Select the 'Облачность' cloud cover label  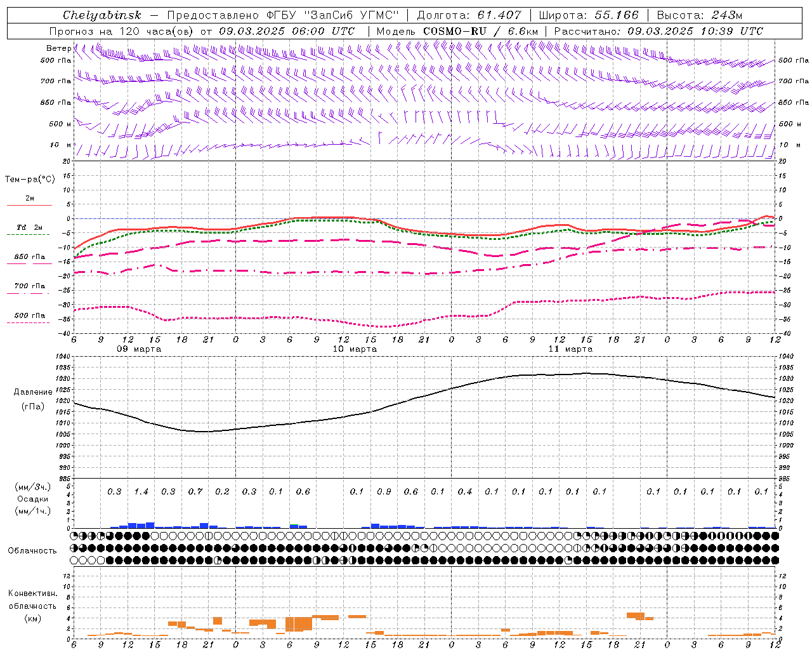point(32,551)
